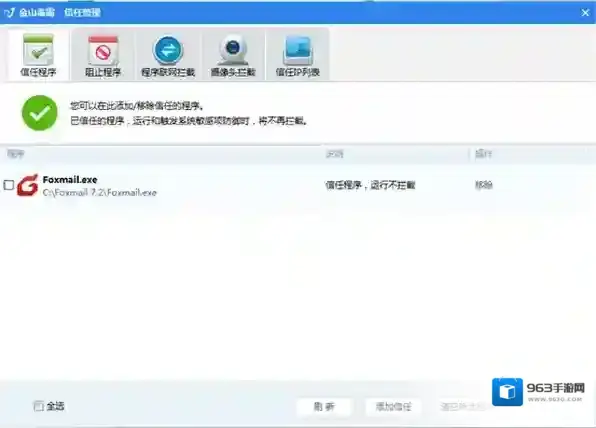Open the 信任程序 trusted programs tab
The height and width of the screenshot is (428, 596).
click(x=38, y=55)
